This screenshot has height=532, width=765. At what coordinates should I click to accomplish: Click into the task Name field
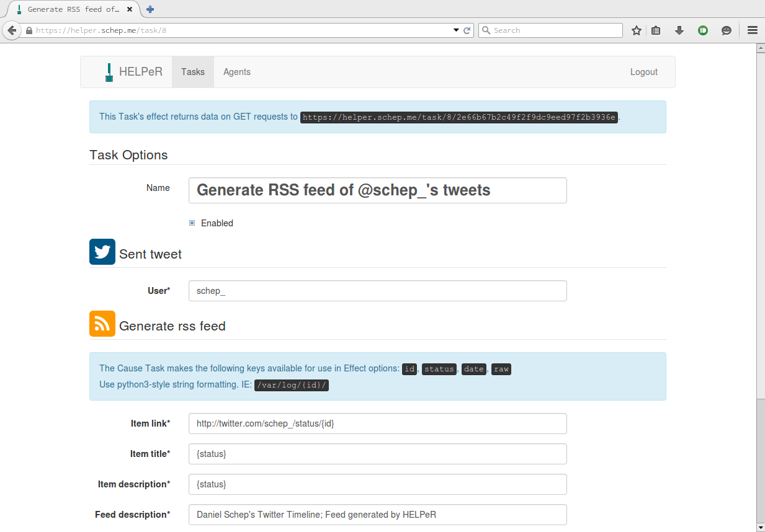378,190
